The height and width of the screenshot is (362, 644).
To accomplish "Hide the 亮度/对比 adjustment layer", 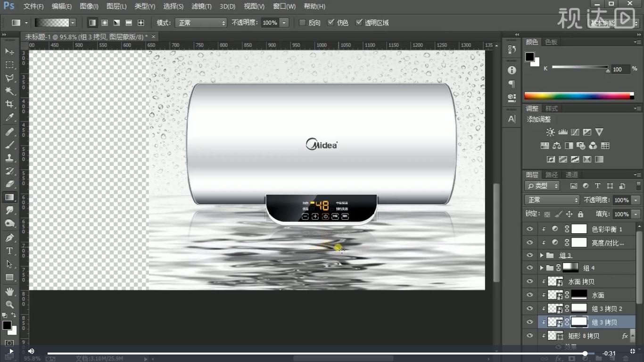I will (x=530, y=242).
